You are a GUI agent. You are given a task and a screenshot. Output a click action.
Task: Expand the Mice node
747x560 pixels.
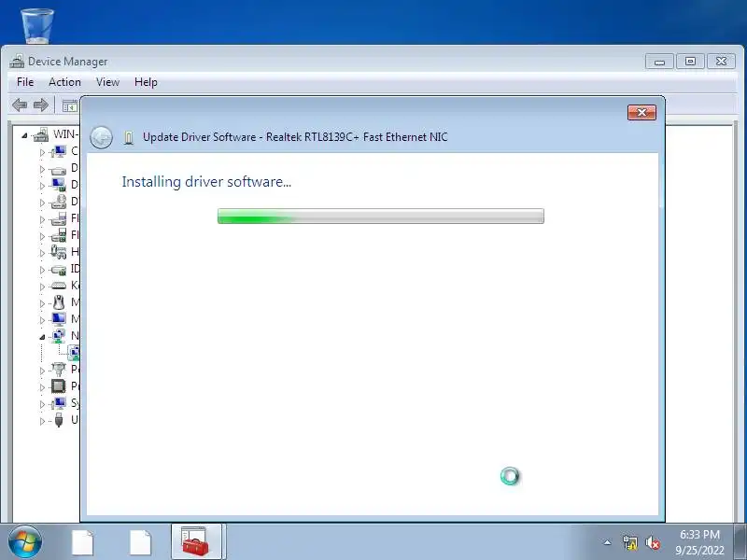click(x=42, y=303)
